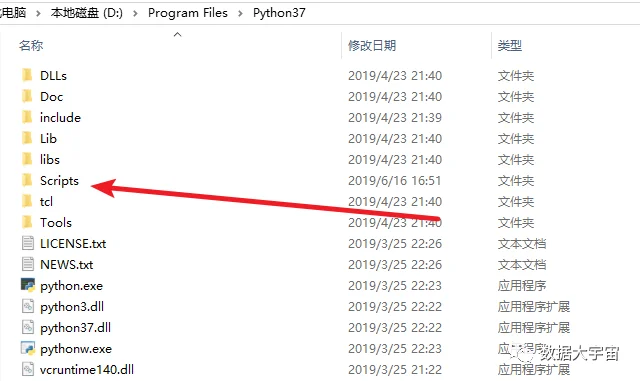The width and height of the screenshot is (640, 381).
Task: Click the NEWS.txt document icon
Action: coord(28,264)
